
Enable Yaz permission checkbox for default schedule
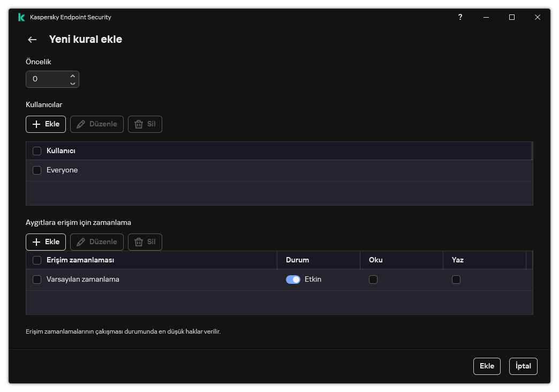point(456,280)
